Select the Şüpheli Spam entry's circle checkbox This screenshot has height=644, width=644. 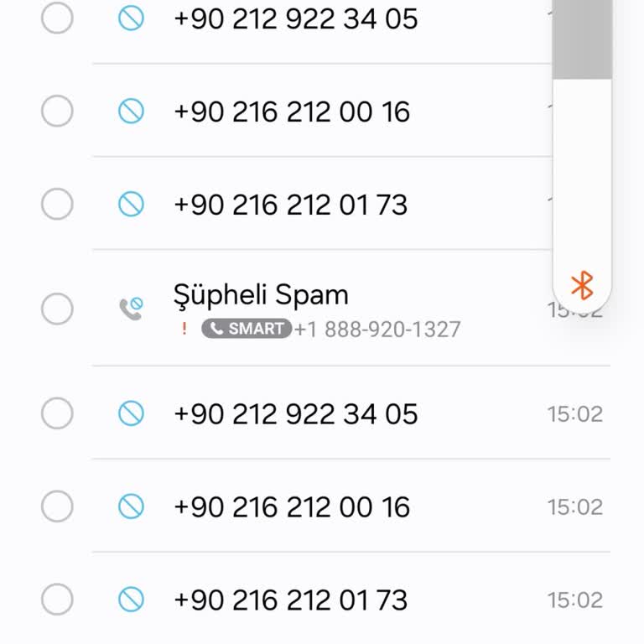click(57, 309)
